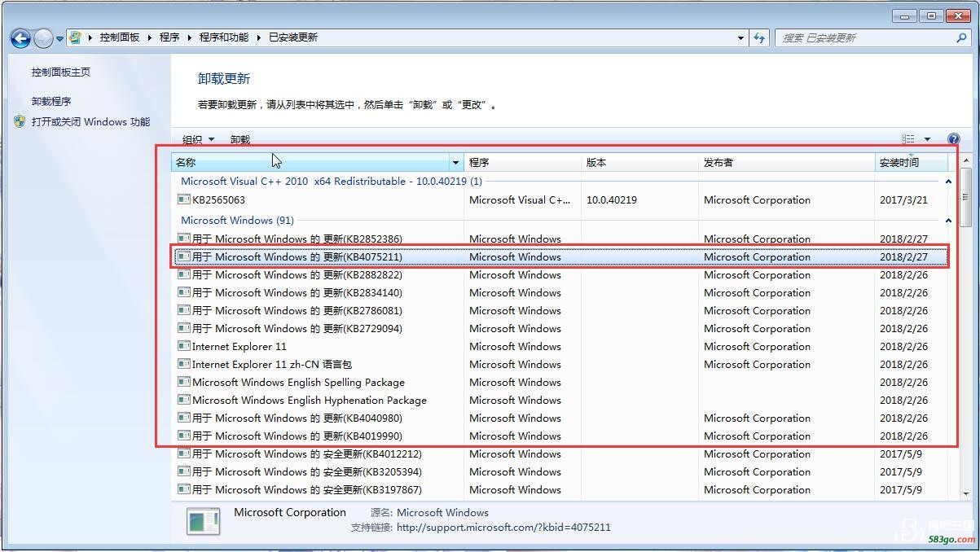Click the scrollbar up arrow
This screenshot has width=980, height=552.
[x=966, y=160]
